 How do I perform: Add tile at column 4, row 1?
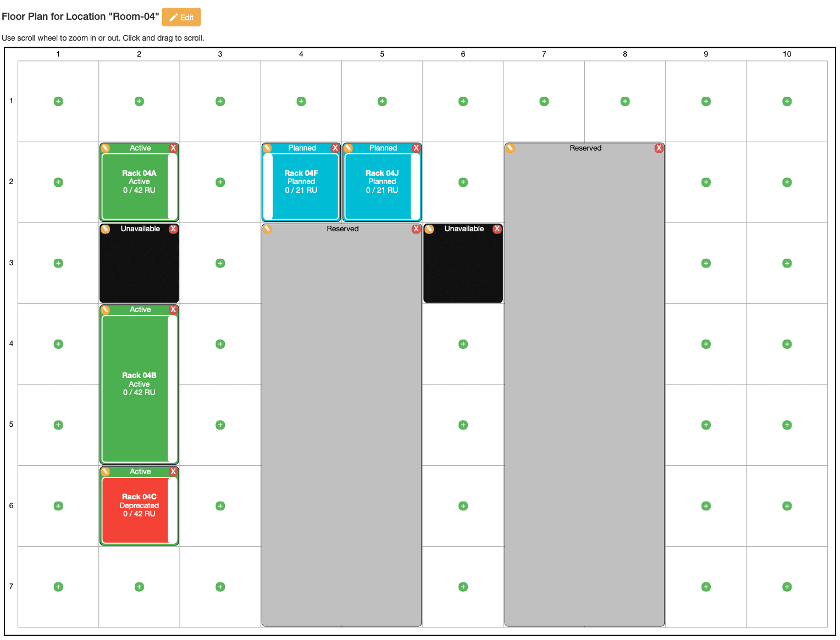301,101
